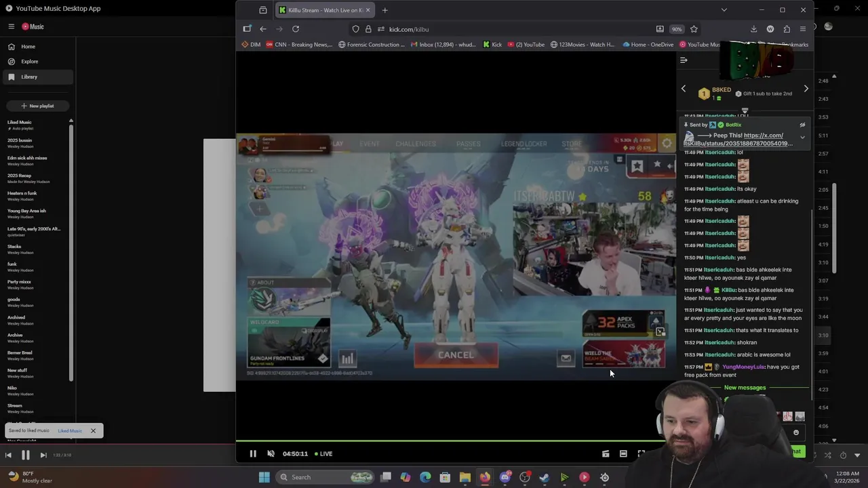Go back in browser history
Screen dimensions: 868x488
263,29
